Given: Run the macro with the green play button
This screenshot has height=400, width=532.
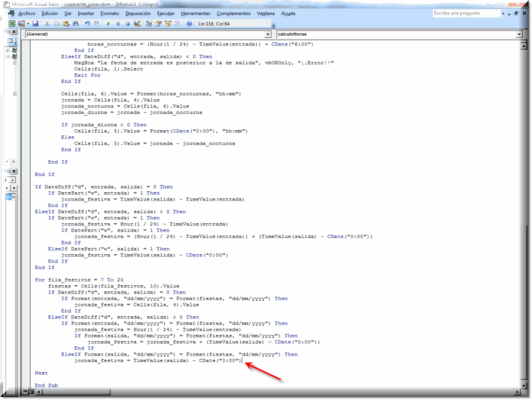Looking at the screenshot, I should pyautogui.click(x=109, y=24).
